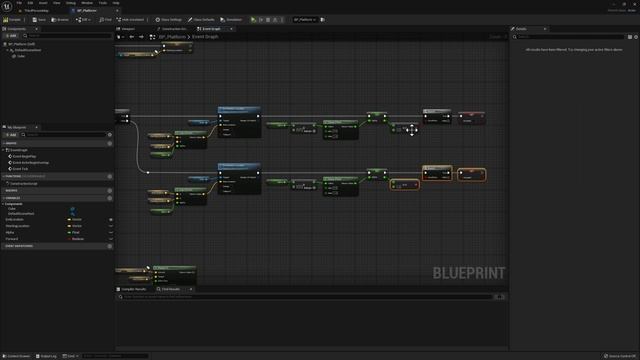Toggle EndLocation variable visibility eye

(111, 220)
